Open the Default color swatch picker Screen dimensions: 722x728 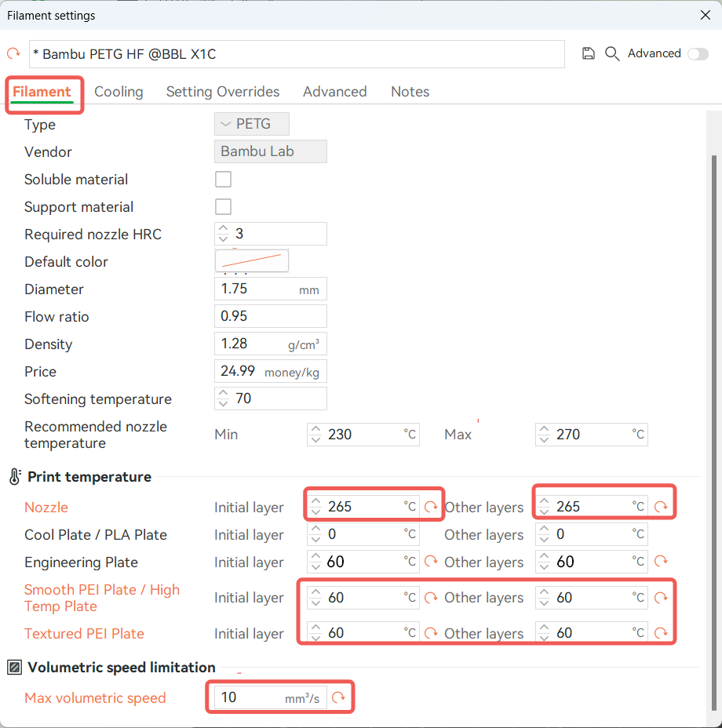(x=252, y=261)
